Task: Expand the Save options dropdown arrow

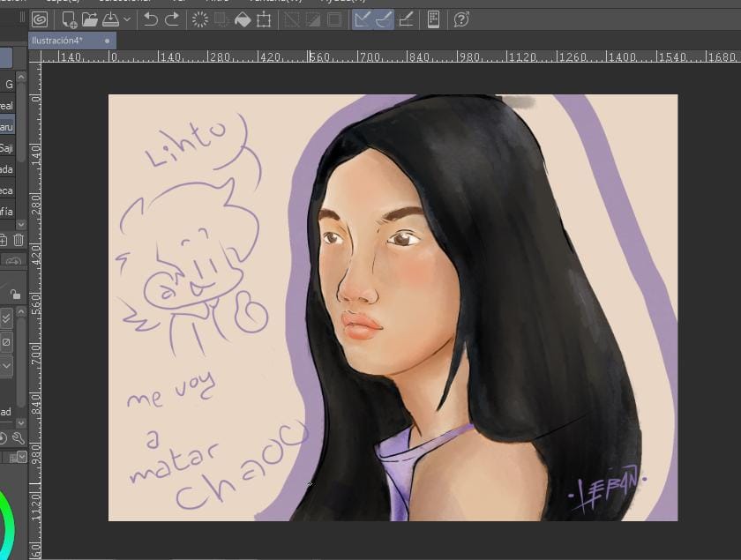Action: pos(127,20)
